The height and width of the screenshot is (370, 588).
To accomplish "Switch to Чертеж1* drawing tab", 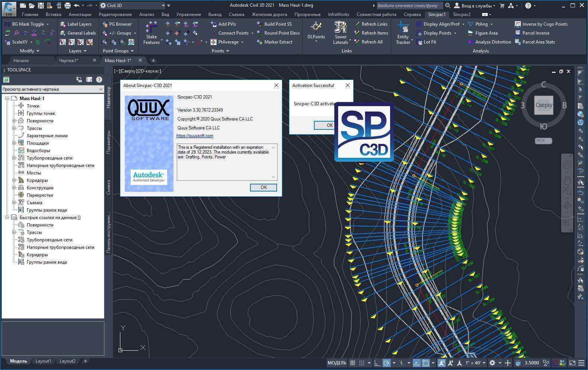I will [x=69, y=60].
